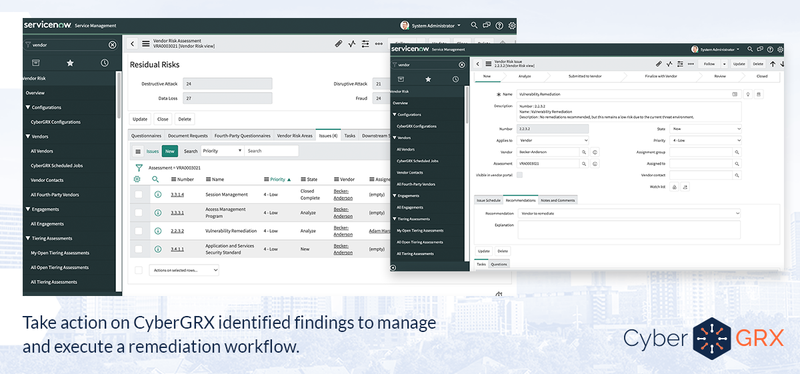Click personalize form sliders icon in Vendor Risk Assessment header
The height and width of the screenshot is (374, 800).
365,44
